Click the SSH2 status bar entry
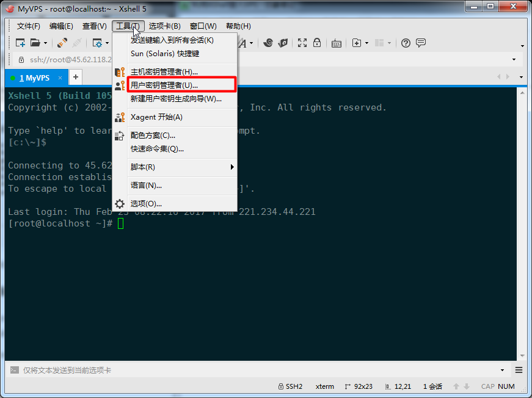The image size is (532, 398). pyautogui.click(x=290, y=386)
